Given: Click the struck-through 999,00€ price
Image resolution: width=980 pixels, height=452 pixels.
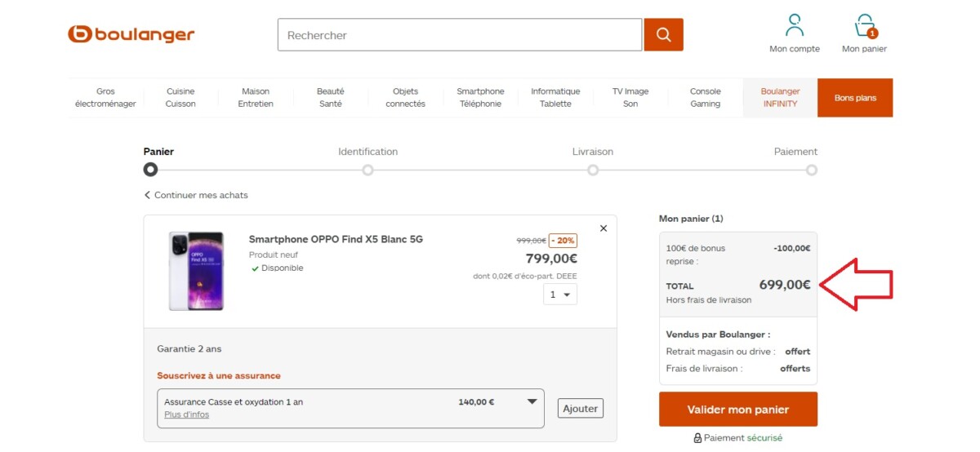Looking at the screenshot, I should pyautogui.click(x=531, y=241).
